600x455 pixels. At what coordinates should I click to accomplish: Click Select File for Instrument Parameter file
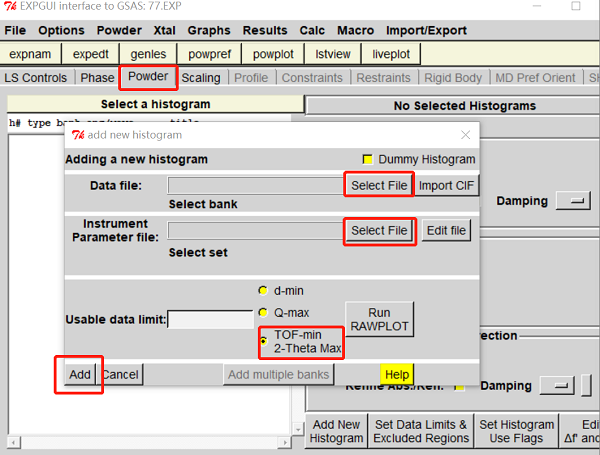pyautogui.click(x=379, y=231)
